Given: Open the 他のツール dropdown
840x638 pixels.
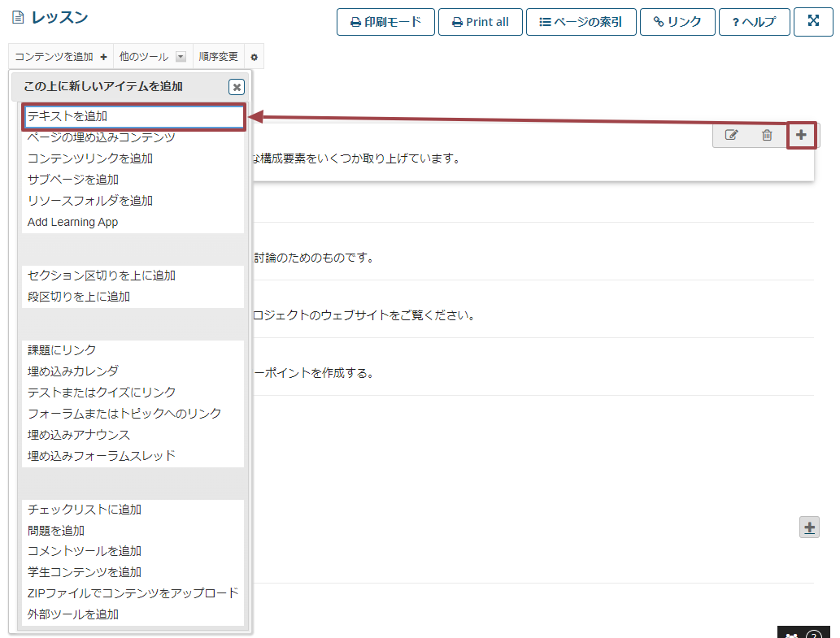Looking at the screenshot, I should [152, 57].
